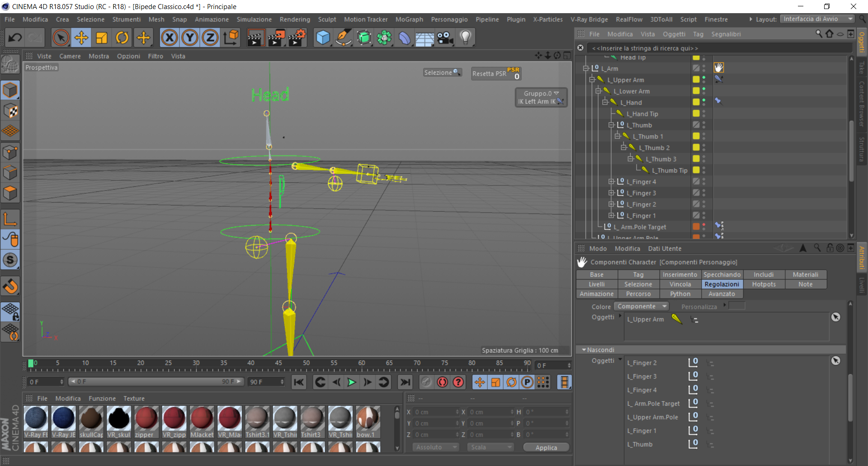Toggle Snap S icon in left toolbar
Screen dimensions: 868x466
[x=10, y=260]
